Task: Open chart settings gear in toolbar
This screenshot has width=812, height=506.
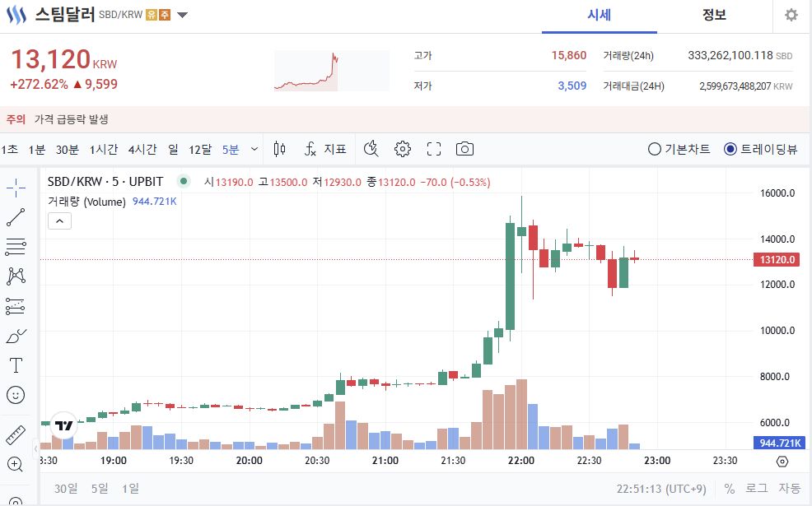Action: [x=402, y=149]
